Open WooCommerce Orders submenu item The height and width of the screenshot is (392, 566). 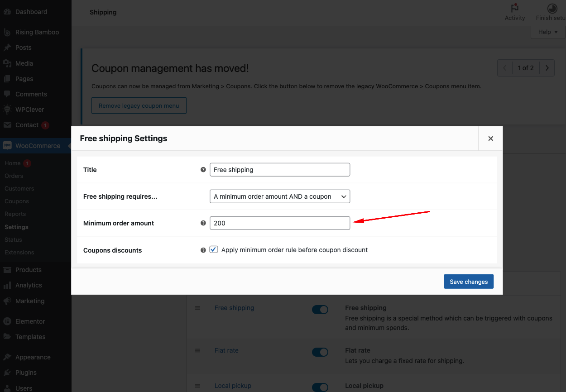pyautogui.click(x=14, y=176)
